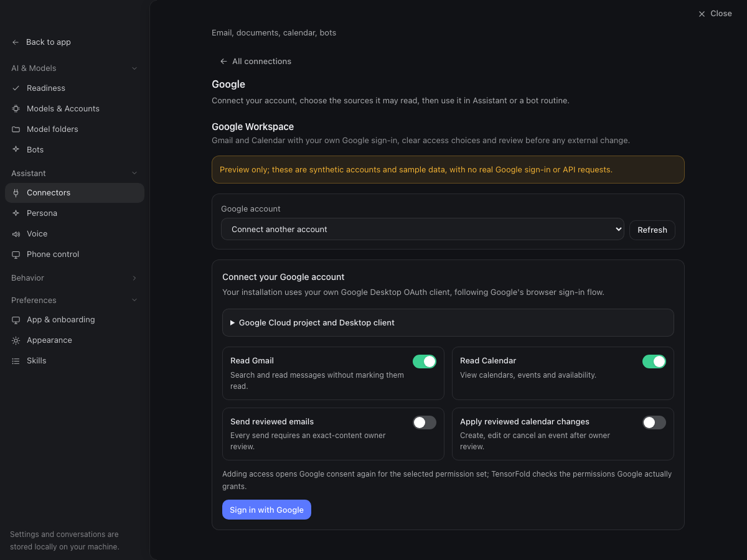Disable the Read Gmail toggle
This screenshot has height=560, width=747.
click(x=425, y=362)
